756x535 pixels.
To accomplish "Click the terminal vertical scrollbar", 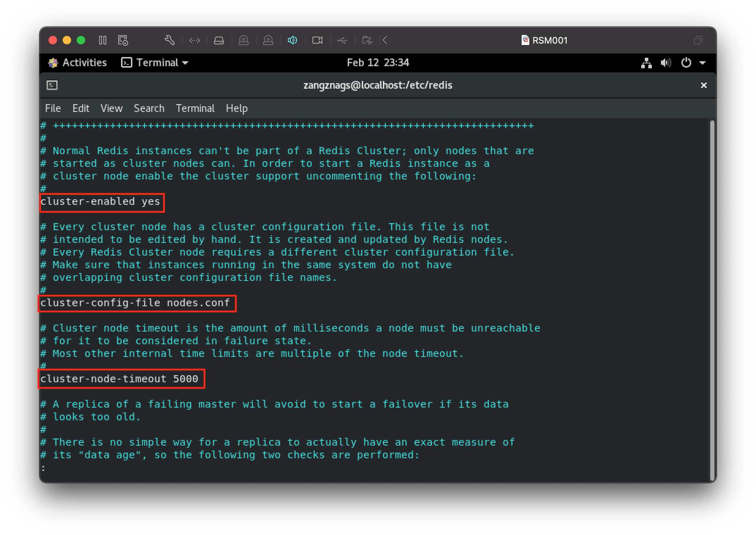I will click(x=712, y=299).
